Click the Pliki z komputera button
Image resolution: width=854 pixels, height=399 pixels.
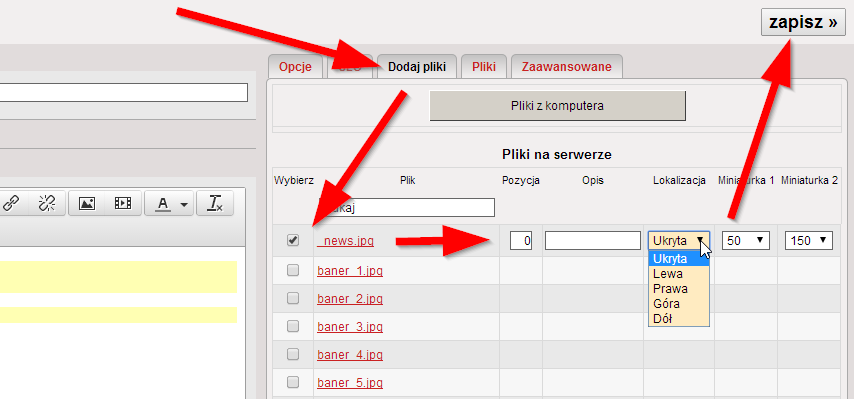point(557,106)
